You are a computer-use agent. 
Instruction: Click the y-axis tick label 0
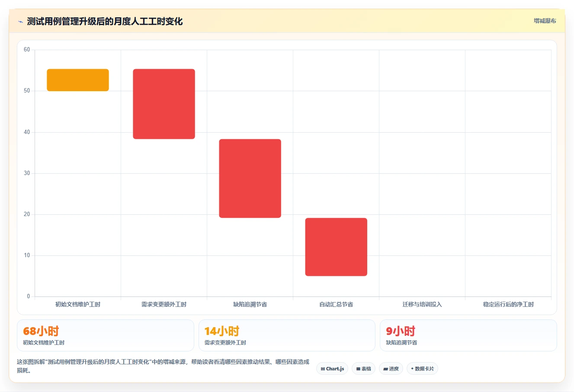point(29,296)
